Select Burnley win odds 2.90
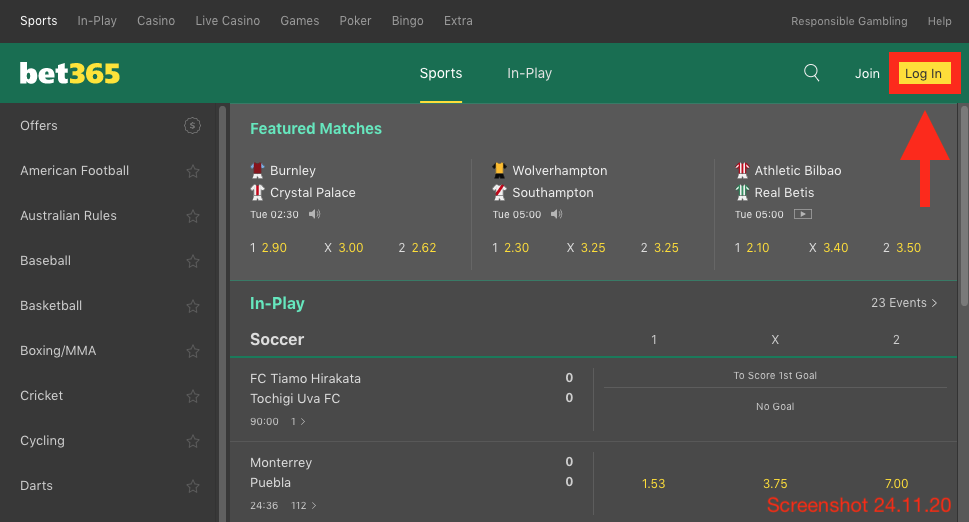Image resolution: width=969 pixels, height=522 pixels. coord(274,248)
